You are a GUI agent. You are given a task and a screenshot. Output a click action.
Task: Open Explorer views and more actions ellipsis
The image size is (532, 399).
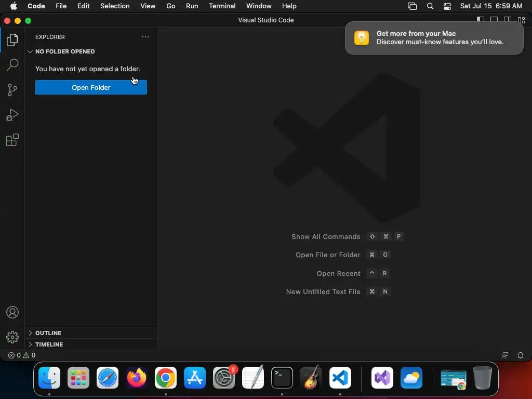click(145, 37)
